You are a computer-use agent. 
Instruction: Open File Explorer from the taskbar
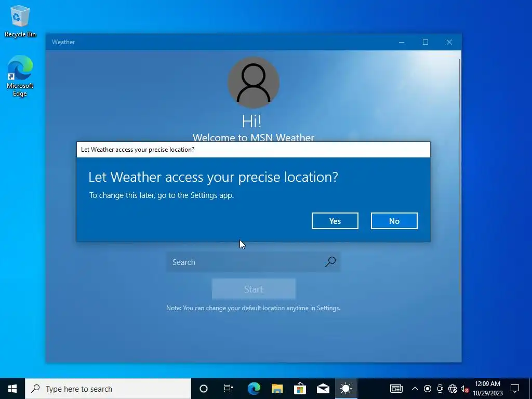[x=277, y=389]
